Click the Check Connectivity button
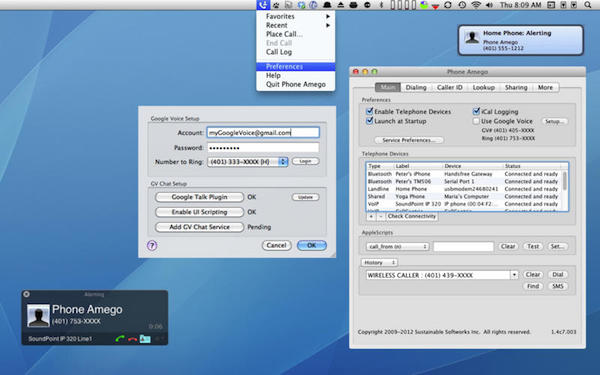The width and height of the screenshot is (600, 375). [411, 216]
